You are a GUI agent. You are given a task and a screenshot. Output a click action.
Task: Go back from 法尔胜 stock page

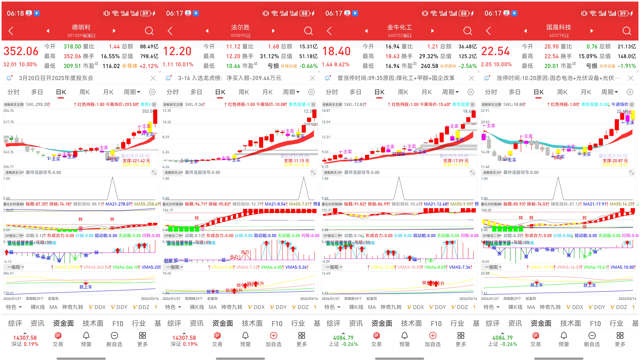170,31
